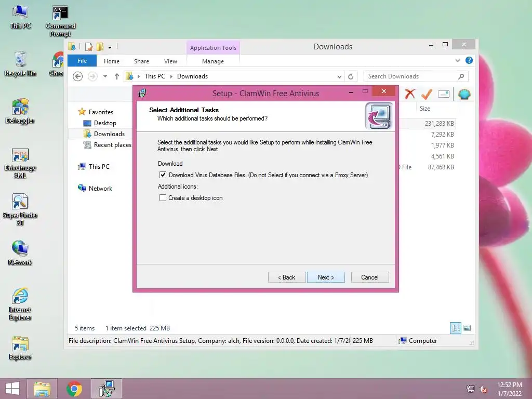
Task: Launch Defraggler from the desktop
Action: [x=20, y=111]
